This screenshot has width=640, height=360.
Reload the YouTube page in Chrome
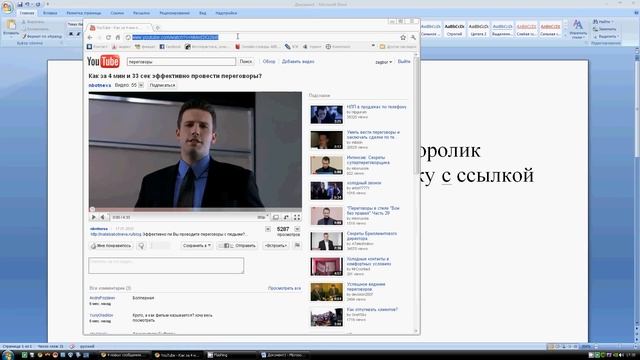pyautogui.click(x=108, y=37)
